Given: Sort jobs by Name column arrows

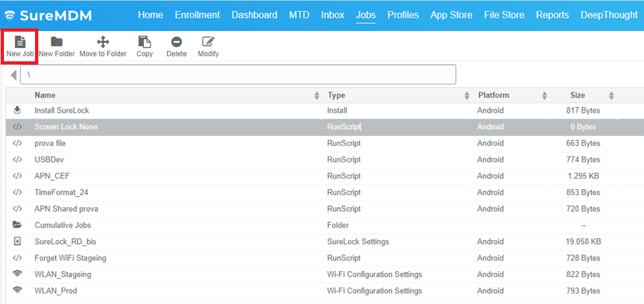Looking at the screenshot, I should point(317,96).
